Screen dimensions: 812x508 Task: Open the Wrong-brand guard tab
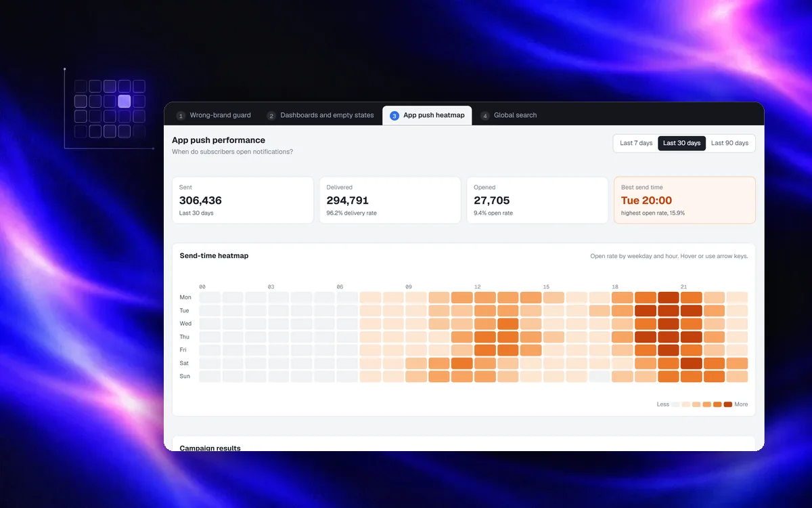click(x=214, y=115)
